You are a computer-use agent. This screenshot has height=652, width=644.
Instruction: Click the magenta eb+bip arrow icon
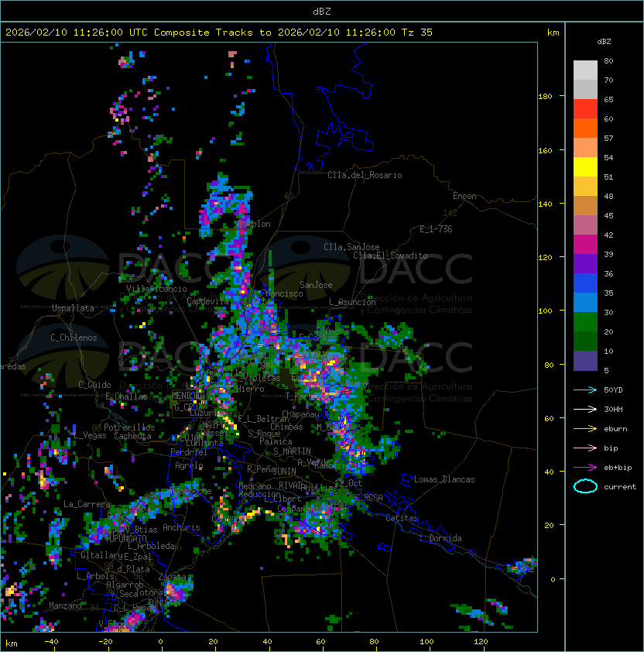pyautogui.click(x=585, y=468)
